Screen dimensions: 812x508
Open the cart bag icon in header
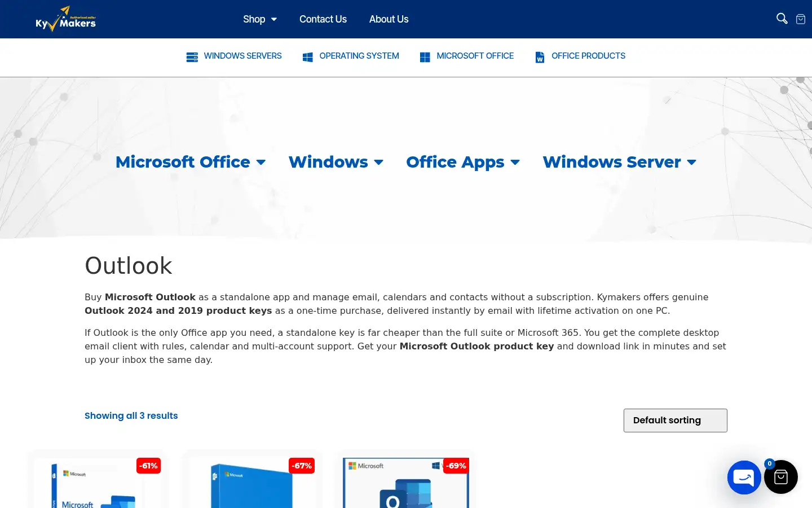[x=800, y=19]
